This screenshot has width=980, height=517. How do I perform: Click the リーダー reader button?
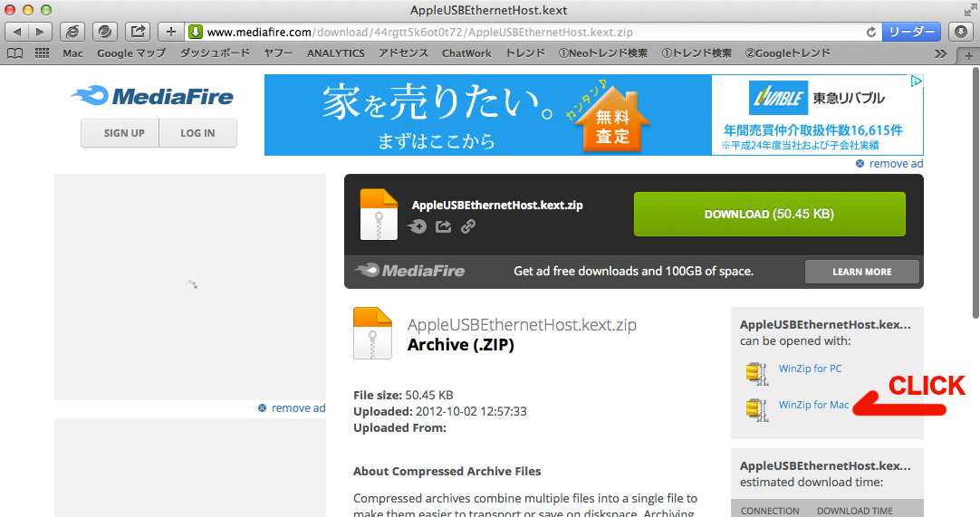click(x=912, y=32)
